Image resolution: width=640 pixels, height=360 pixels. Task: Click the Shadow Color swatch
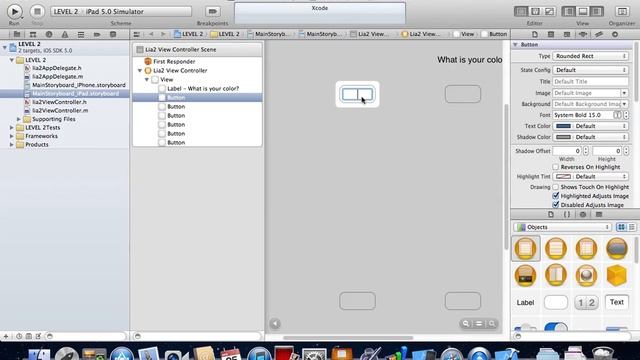[x=563, y=137]
